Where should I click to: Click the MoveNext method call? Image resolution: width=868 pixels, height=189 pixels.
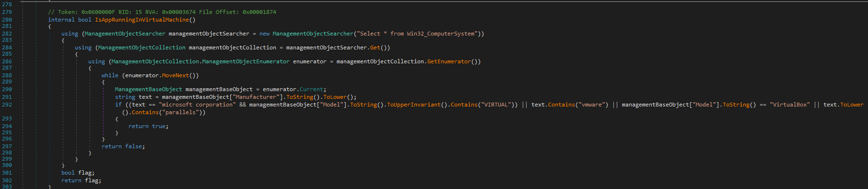[x=176, y=75]
